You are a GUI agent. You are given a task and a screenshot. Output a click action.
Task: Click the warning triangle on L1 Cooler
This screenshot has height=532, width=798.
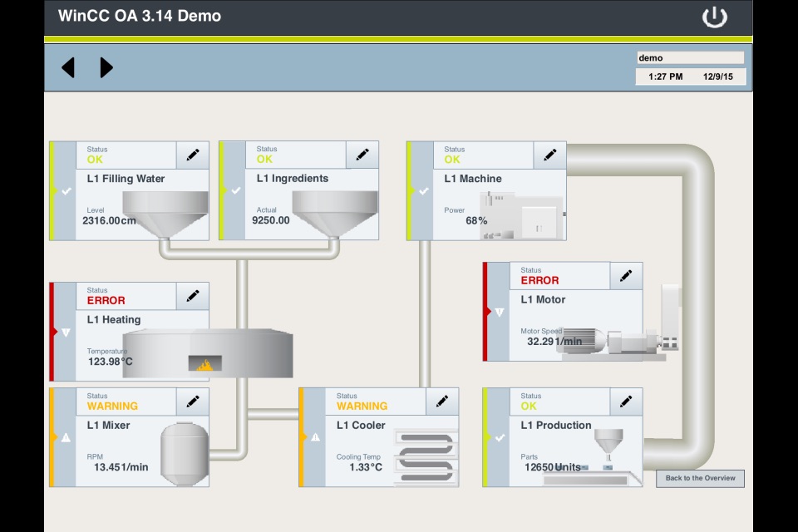click(316, 437)
